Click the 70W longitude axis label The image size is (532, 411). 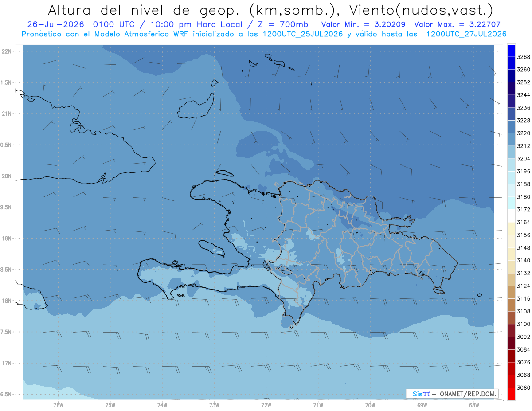(x=370, y=405)
